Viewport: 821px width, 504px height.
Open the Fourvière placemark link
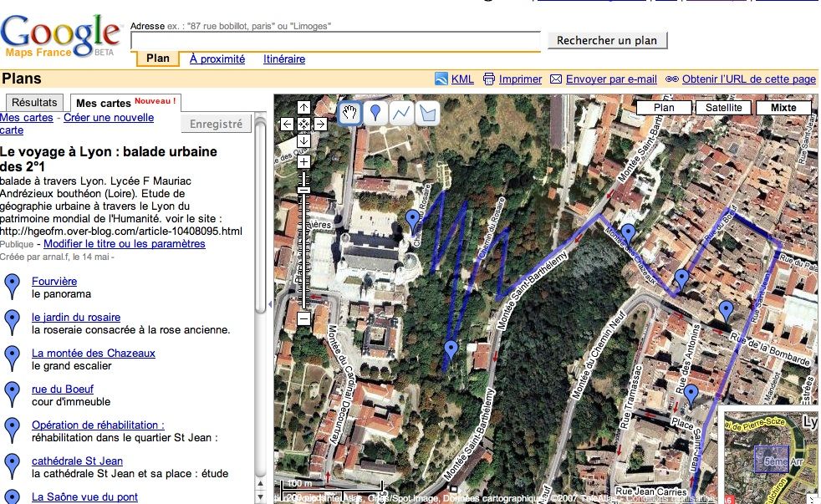tap(54, 281)
